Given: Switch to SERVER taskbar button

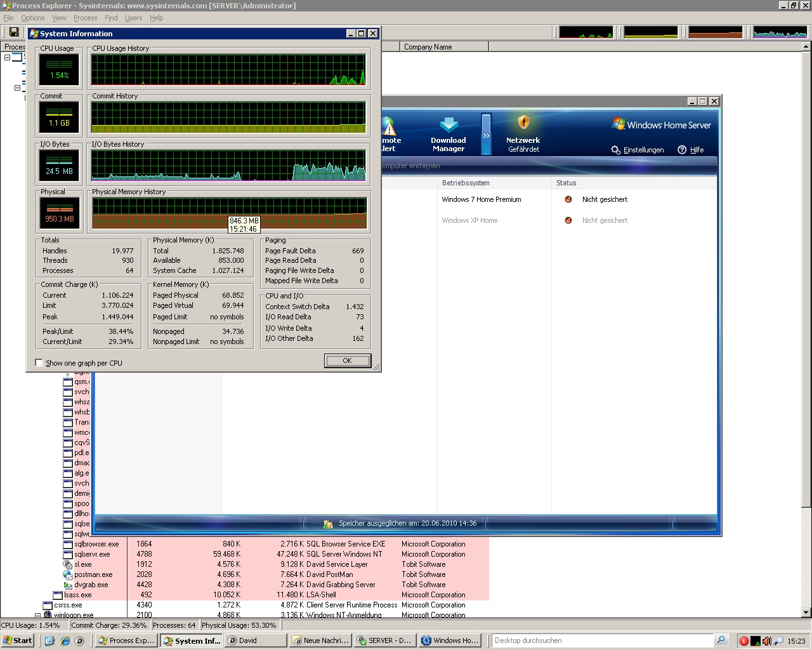Looking at the screenshot, I should point(384,640).
